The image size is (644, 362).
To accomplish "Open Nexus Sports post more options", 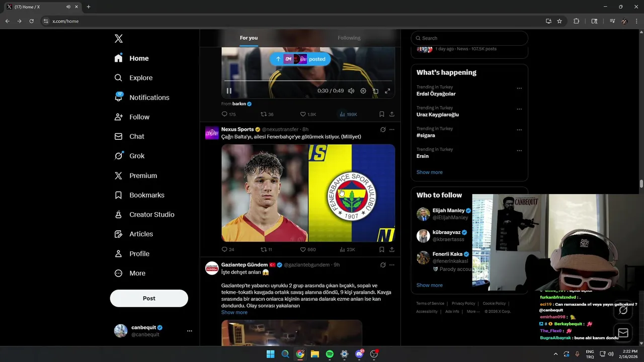I will click(x=392, y=130).
